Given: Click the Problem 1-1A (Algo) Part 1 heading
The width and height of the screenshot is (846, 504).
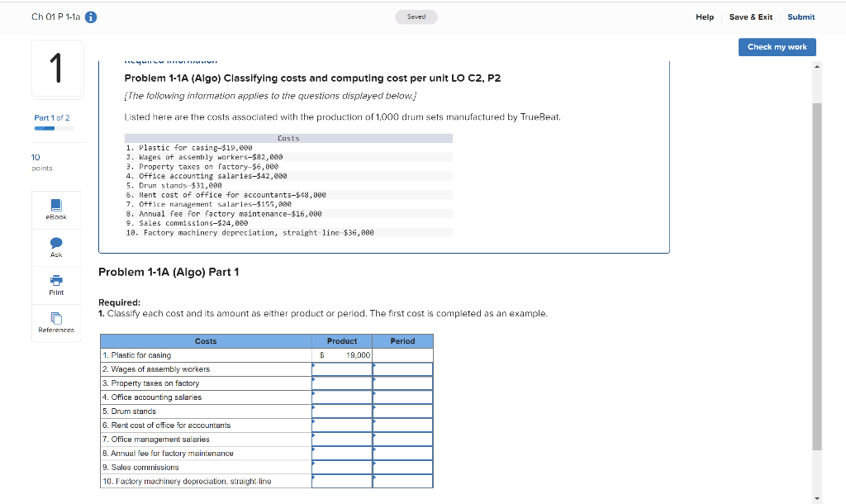Looking at the screenshot, I should point(169,272).
